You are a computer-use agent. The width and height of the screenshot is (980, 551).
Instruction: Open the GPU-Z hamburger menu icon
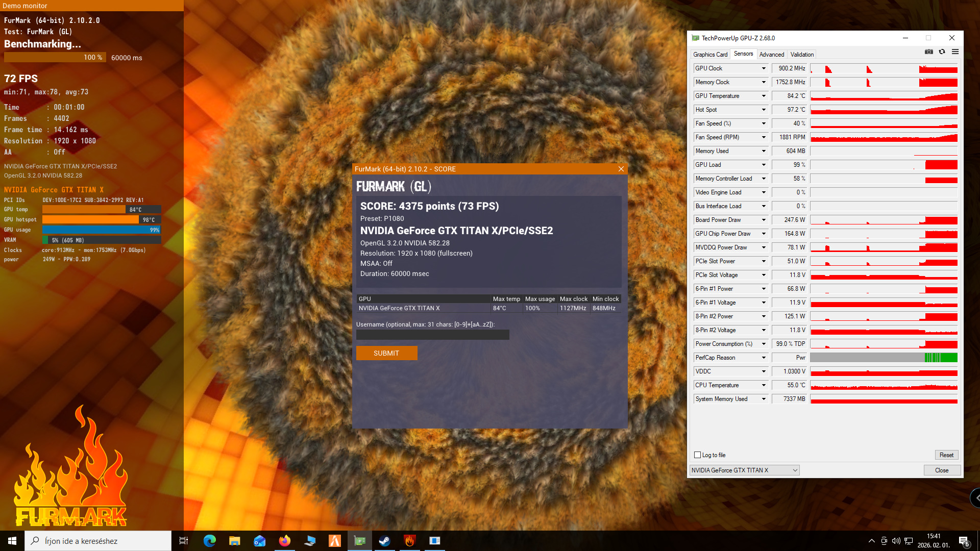pos(955,52)
